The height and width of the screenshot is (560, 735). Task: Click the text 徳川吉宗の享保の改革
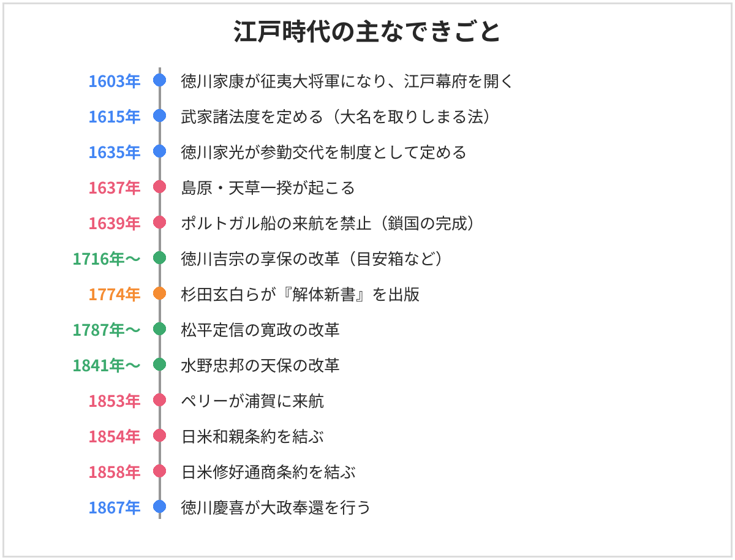pyautogui.click(x=260, y=259)
